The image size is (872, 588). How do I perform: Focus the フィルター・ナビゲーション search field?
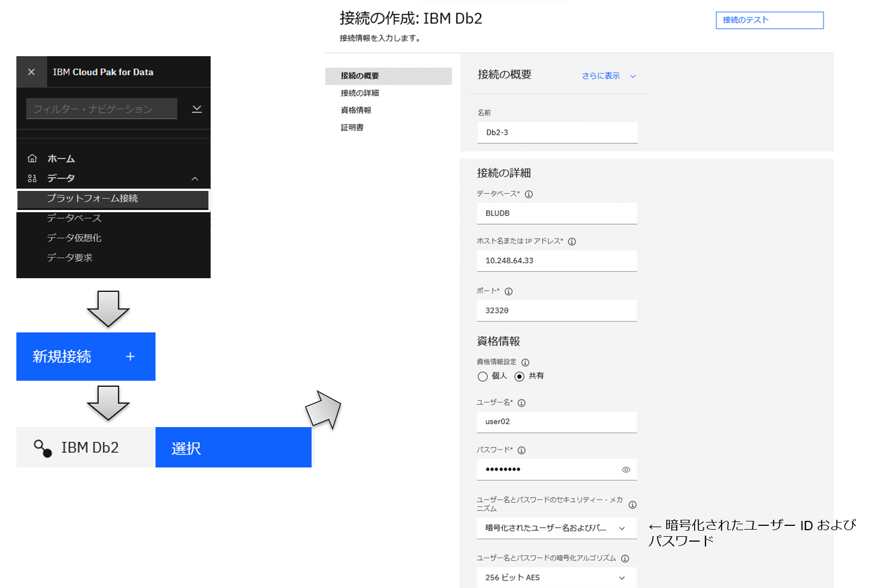coord(101,109)
